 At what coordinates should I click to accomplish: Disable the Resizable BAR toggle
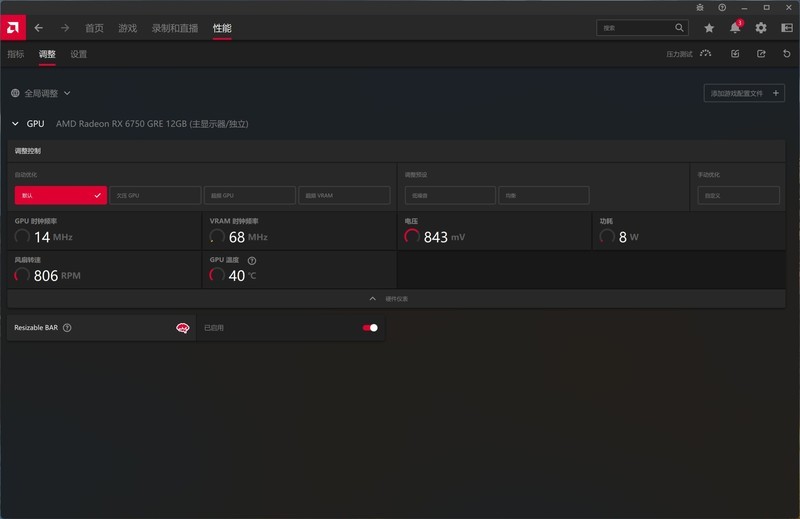click(x=370, y=328)
